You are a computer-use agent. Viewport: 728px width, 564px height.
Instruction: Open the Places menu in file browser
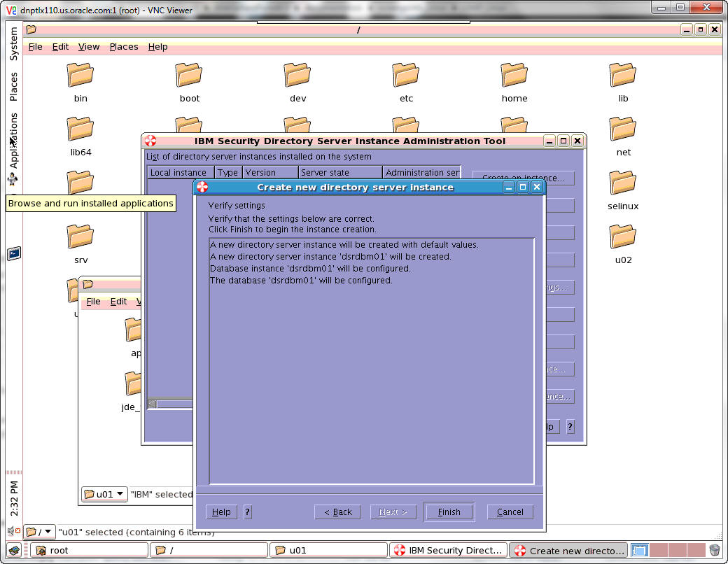pyautogui.click(x=123, y=47)
